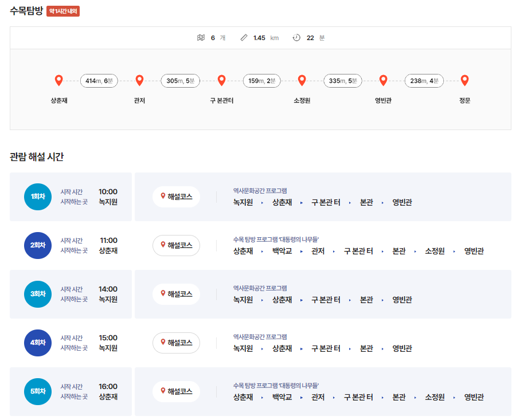Open 해설코스 button for the 14:00 tour
Viewport: 520px width, 420px height.
point(176,294)
